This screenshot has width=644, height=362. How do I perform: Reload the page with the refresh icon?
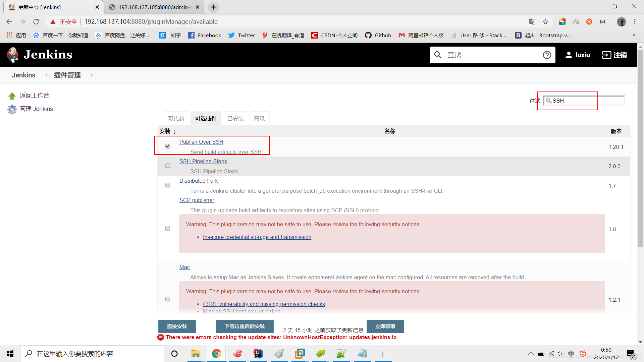(x=36, y=22)
